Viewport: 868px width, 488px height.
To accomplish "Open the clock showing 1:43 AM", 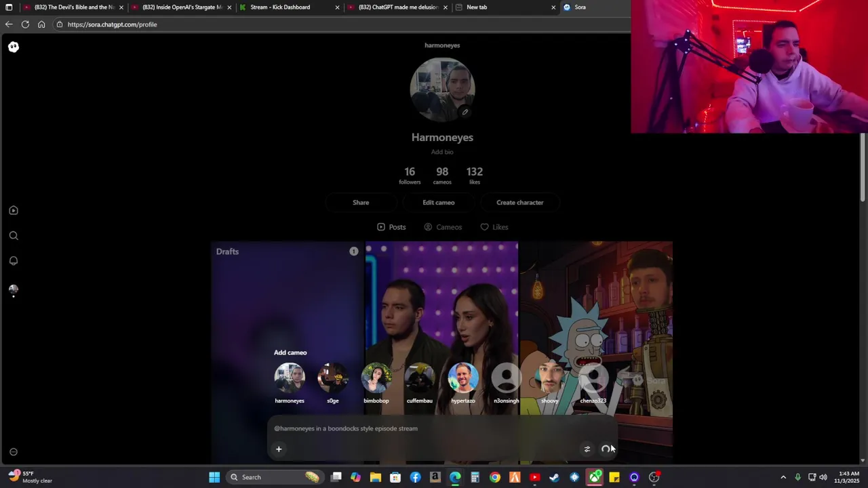I will coord(846,477).
